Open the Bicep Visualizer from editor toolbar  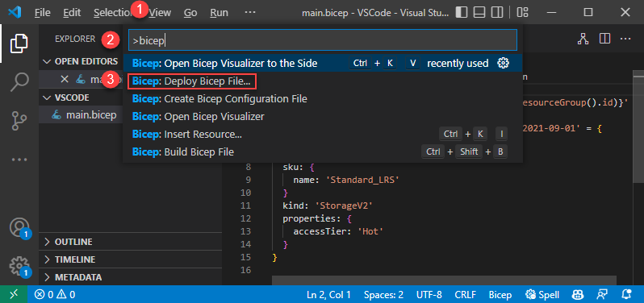583,39
